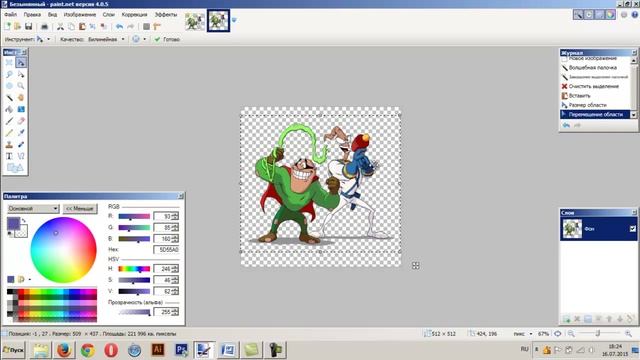Select the Pan hand tool
Viewport: 640px width, 360px height.
pos(21,98)
